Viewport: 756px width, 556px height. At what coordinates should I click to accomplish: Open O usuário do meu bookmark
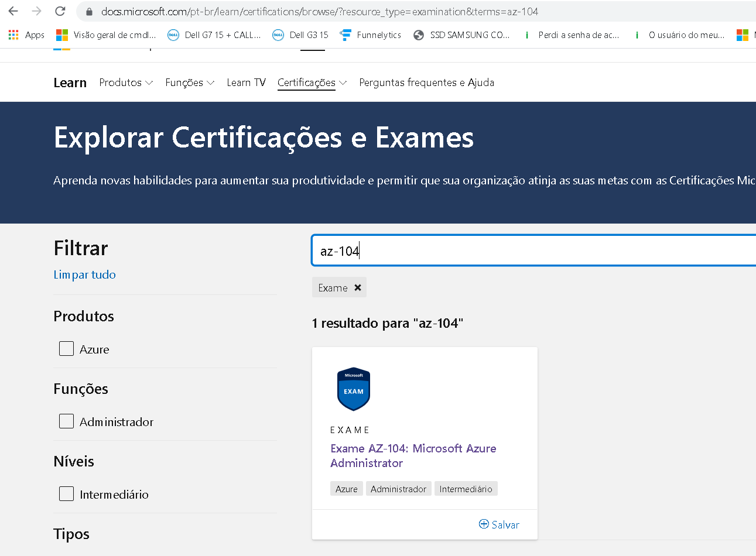point(680,35)
